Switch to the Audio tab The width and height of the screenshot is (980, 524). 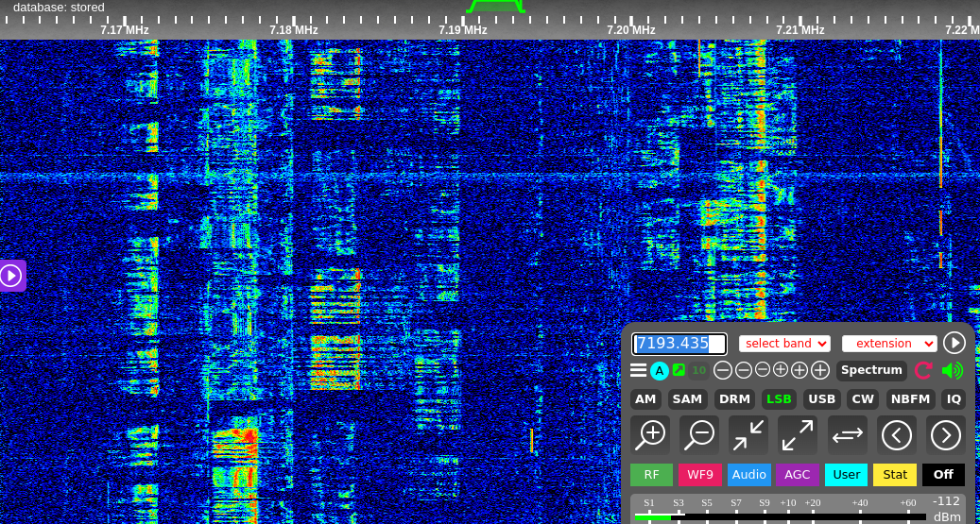[x=749, y=475]
